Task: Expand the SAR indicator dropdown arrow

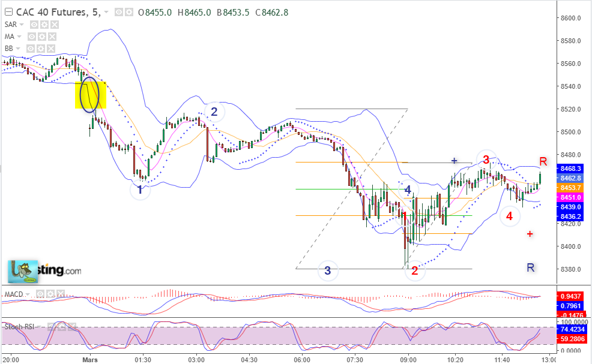Action: point(22,25)
